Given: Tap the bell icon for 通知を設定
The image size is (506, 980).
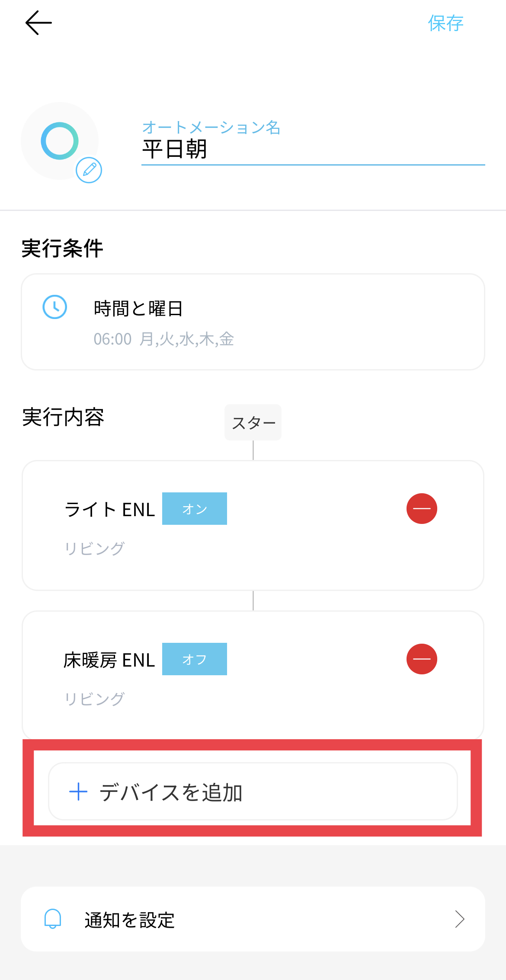Looking at the screenshot, I should (x=53, y=919).
